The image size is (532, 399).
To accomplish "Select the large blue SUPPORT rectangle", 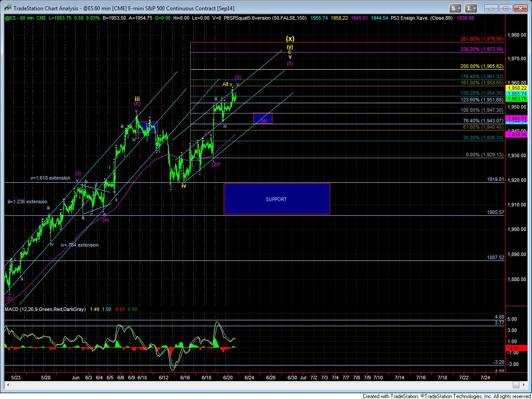I will 276,199.
